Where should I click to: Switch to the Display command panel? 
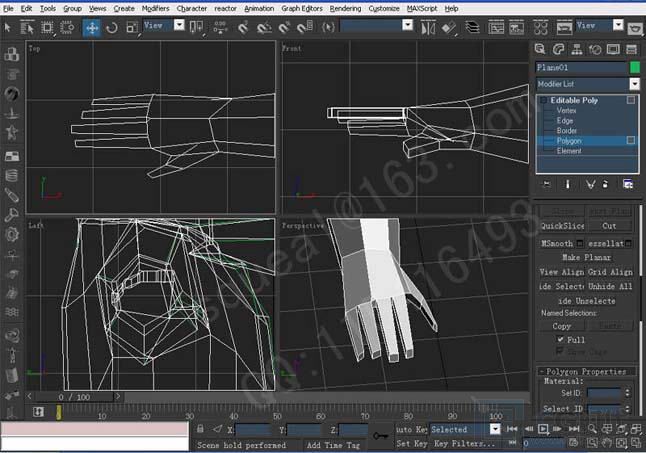click(x=613, y=49)
